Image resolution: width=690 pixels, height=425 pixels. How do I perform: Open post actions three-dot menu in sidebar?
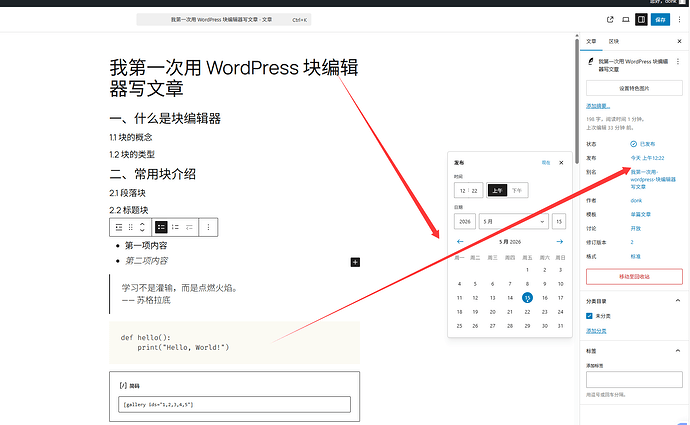[678, 62]
